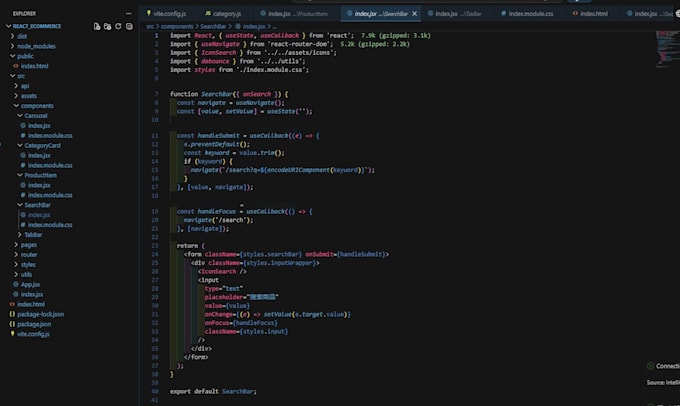680x406 pixels.
Task: Open index.jsx file below App.jsx
Action: 32,294
